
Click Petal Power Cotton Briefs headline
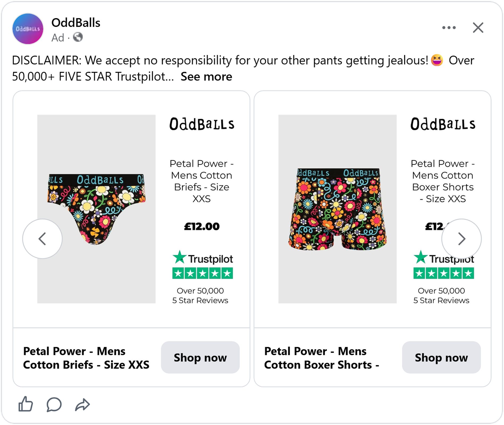tap(86, 358)
